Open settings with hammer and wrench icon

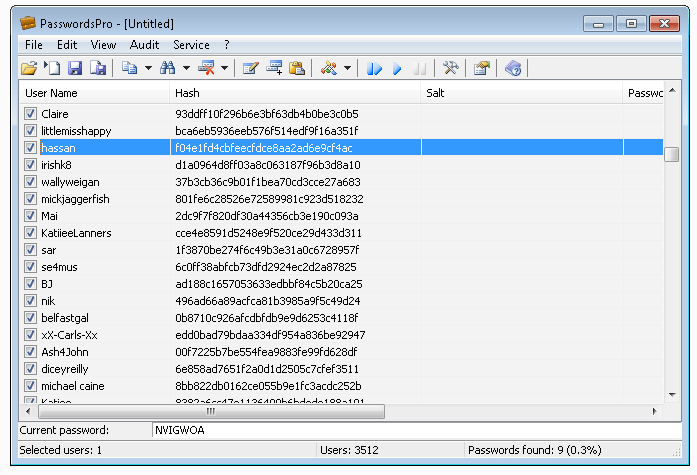(x=450, y=68)
